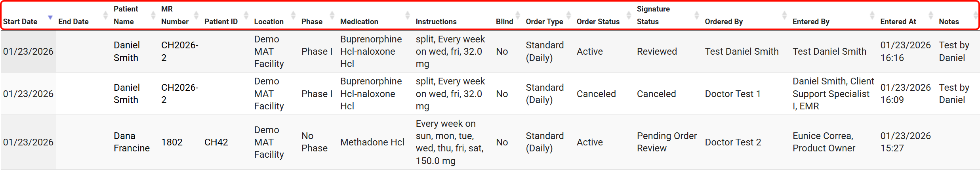Select the CH42 patient ID cell

click(216, 142)
